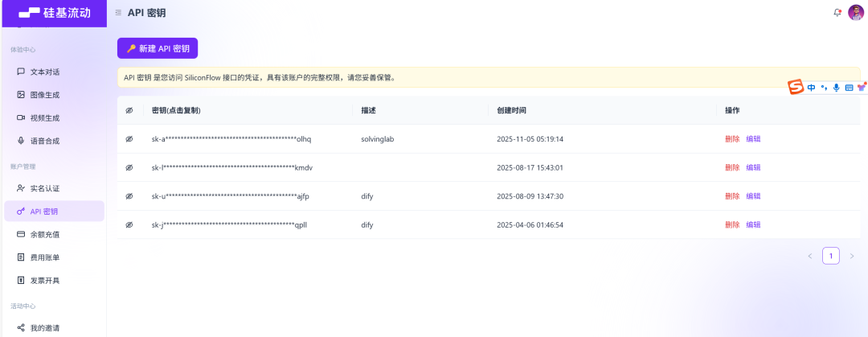Viewport: 868px width, 337px height.
Task: Click the key icon next to API 密钥
Action: tap(21, 212)
